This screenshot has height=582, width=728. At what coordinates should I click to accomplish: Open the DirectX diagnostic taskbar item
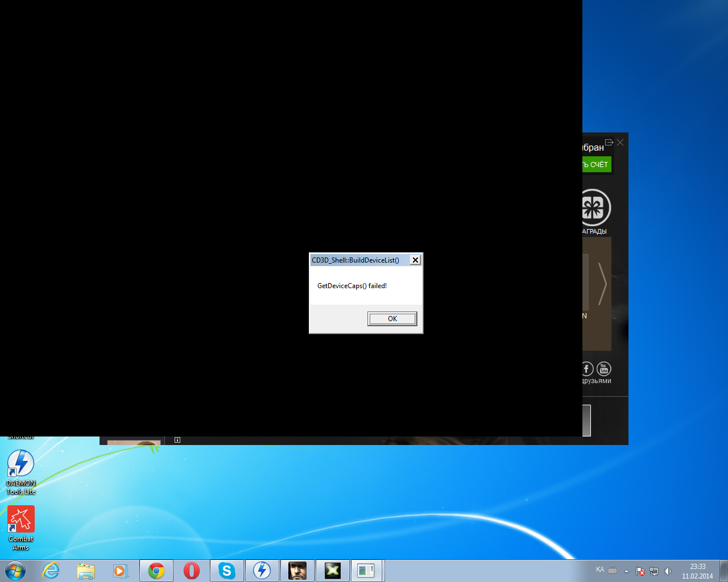click(x=332, y=571)
